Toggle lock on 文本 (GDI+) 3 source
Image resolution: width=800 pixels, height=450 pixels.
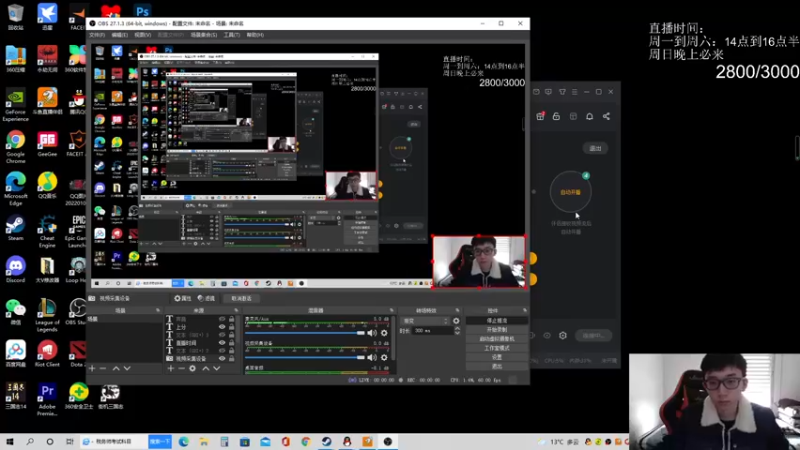[232, 335]
